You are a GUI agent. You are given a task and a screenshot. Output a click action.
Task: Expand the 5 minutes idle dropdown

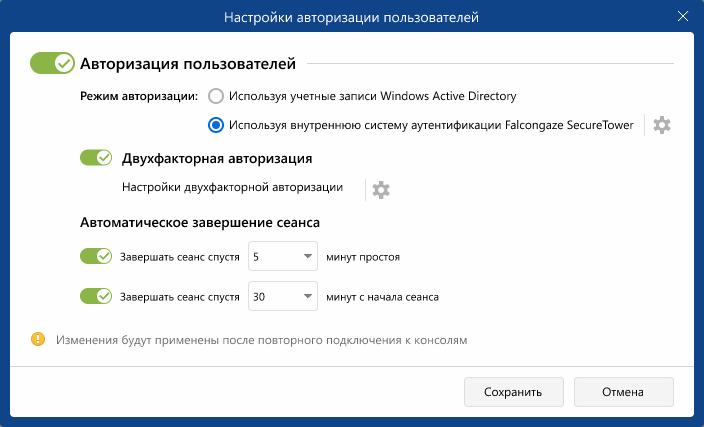[x=281, y=257]
